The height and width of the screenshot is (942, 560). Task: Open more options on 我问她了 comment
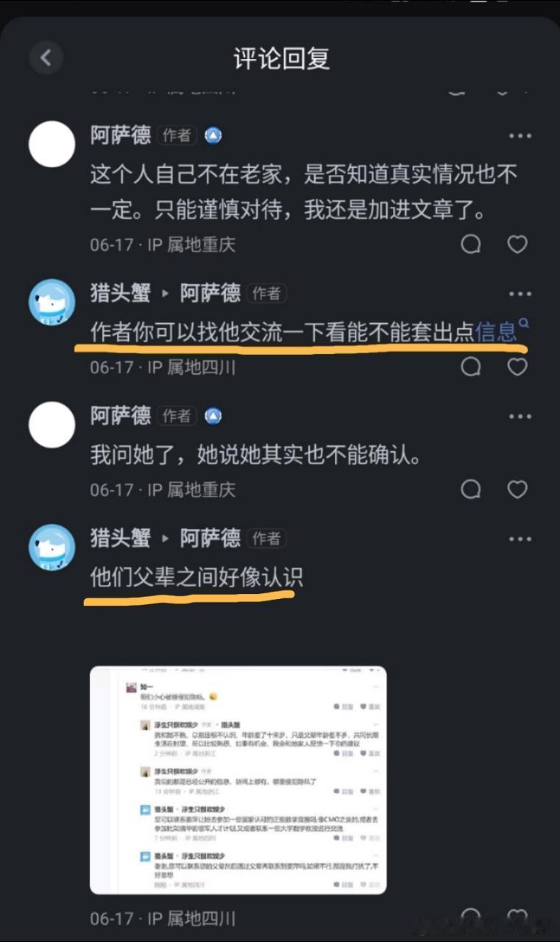[520, 417]
